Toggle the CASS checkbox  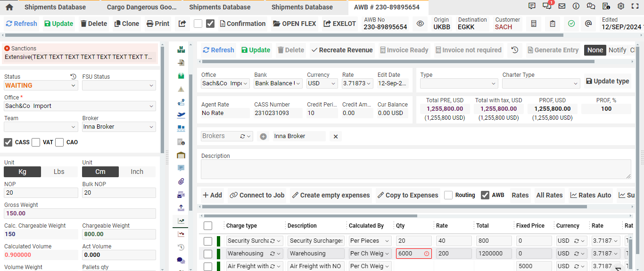point(8,142)
